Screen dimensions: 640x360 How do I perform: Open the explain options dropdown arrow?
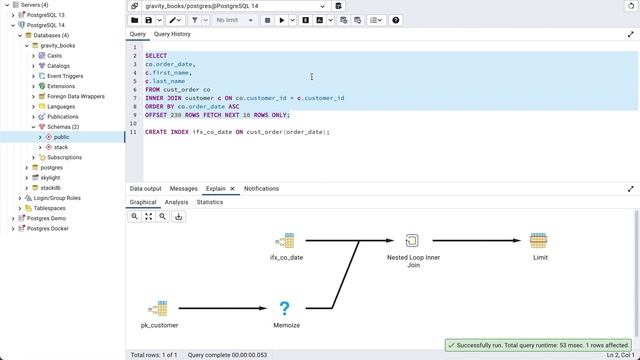[x=330, y=20]
